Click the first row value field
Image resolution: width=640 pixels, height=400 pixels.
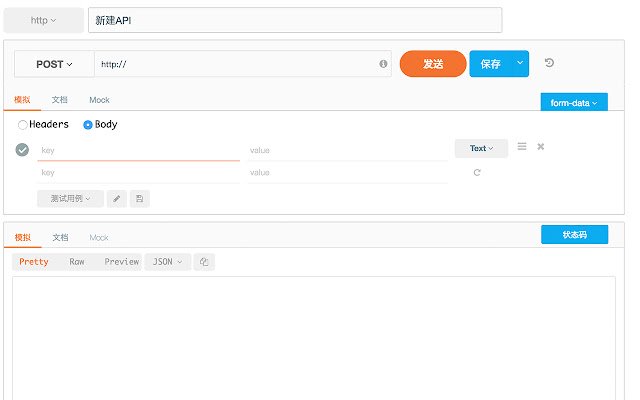347,150
